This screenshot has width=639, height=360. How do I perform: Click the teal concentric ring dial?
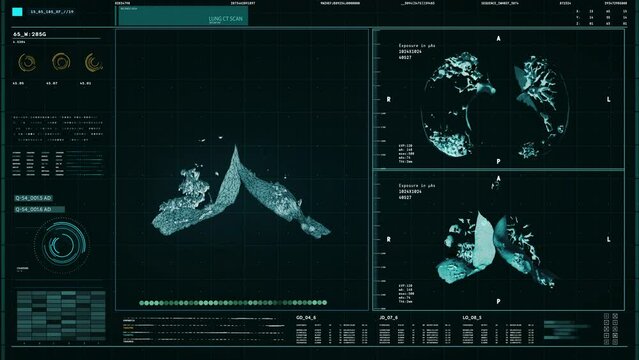pyautogui.click(x=62, y=245)
